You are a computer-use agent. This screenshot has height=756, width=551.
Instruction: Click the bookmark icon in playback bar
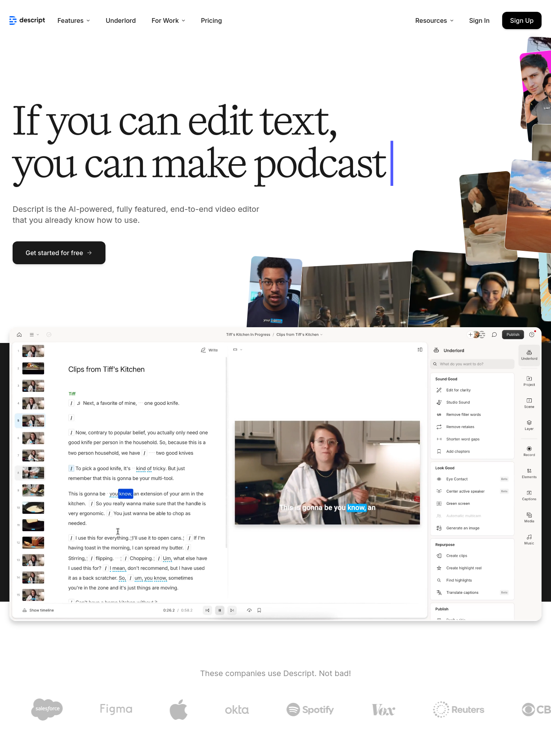[x=259, y=610]
